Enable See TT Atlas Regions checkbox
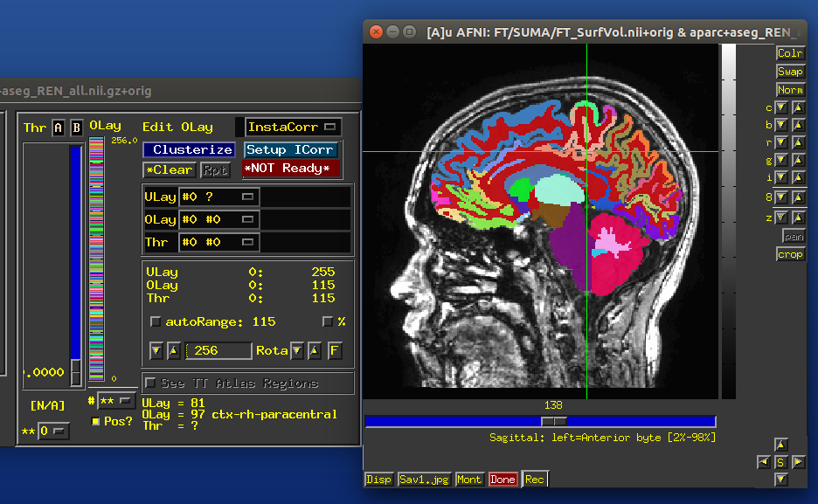 tap(150, 383)
